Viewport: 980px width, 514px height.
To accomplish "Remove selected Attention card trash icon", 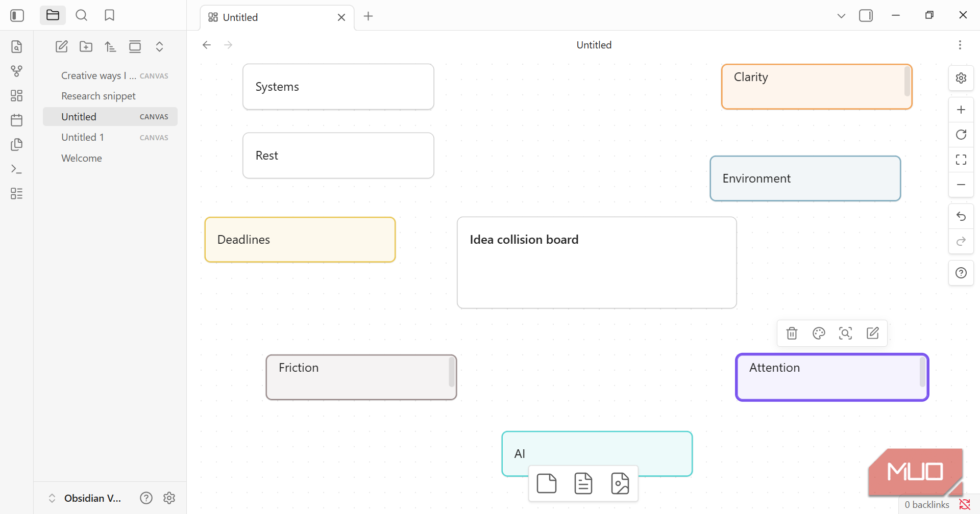I will [792, 333].
